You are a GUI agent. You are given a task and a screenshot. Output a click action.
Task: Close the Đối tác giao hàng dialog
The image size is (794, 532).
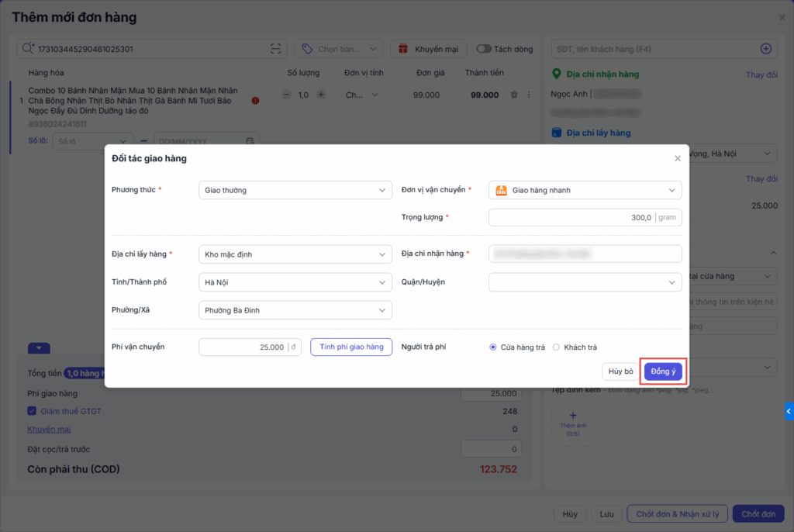tap(677, 158)
